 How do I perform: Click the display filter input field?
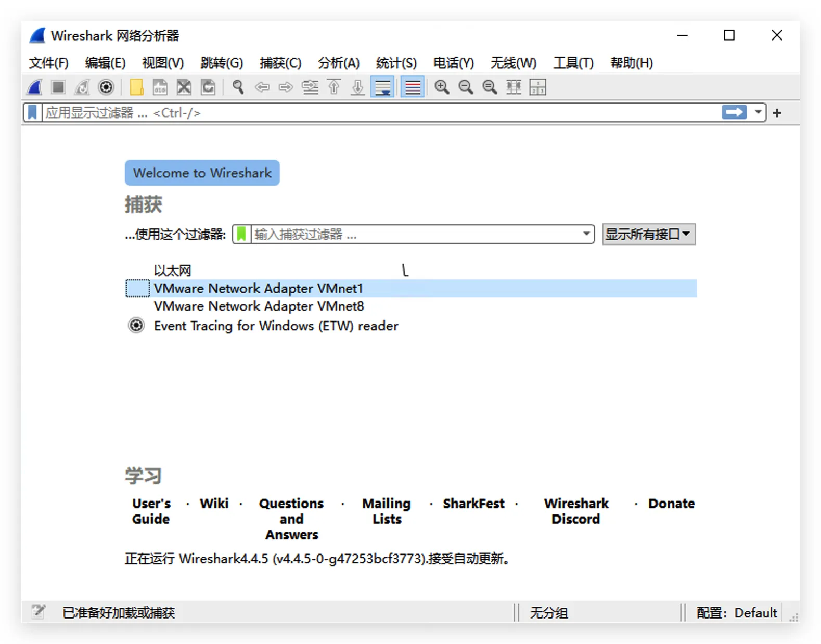(381, 112)
